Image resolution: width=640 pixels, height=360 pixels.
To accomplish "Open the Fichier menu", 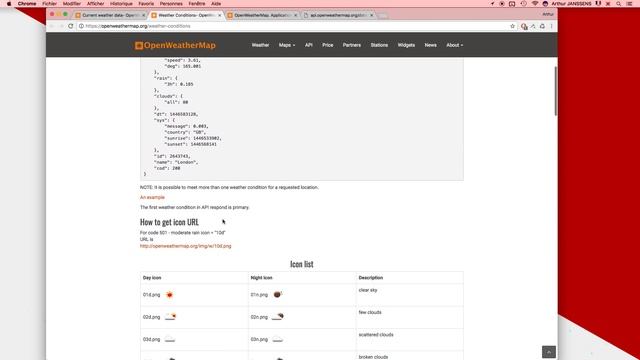I will click(x=49, y=4).
